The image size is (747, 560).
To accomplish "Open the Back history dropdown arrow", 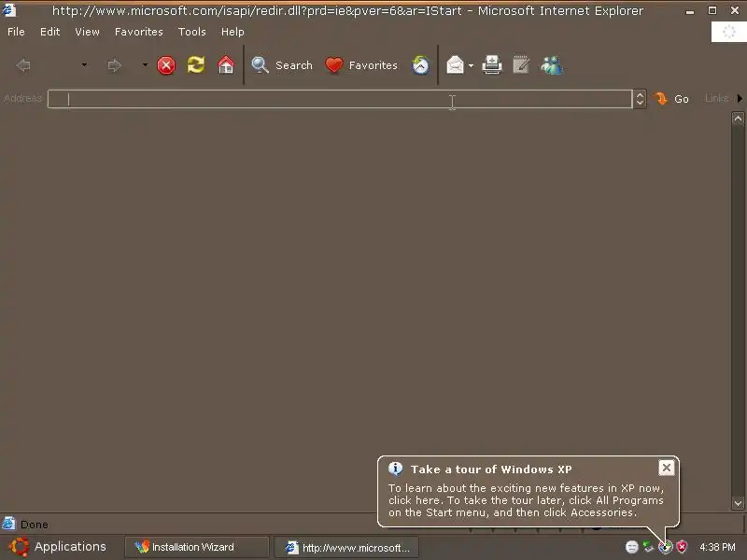I will coord(84,64).
